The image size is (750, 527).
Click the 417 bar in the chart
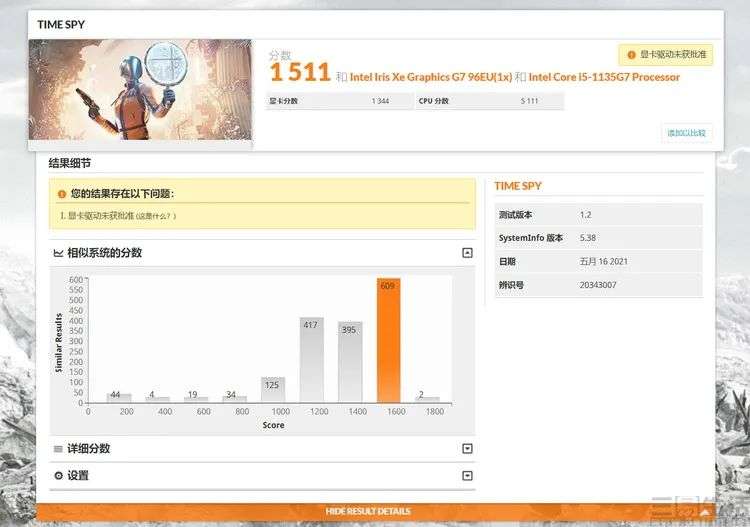point(311,360)
